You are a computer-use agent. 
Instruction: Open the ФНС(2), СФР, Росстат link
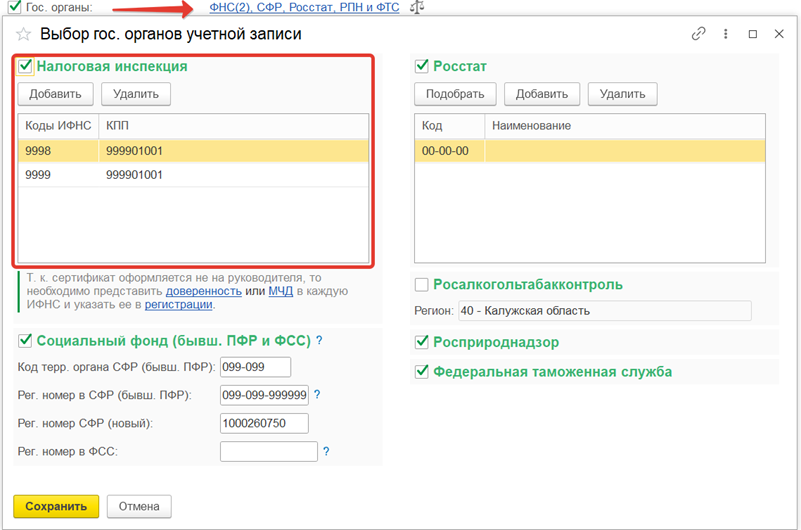click(x=304, y=8)
